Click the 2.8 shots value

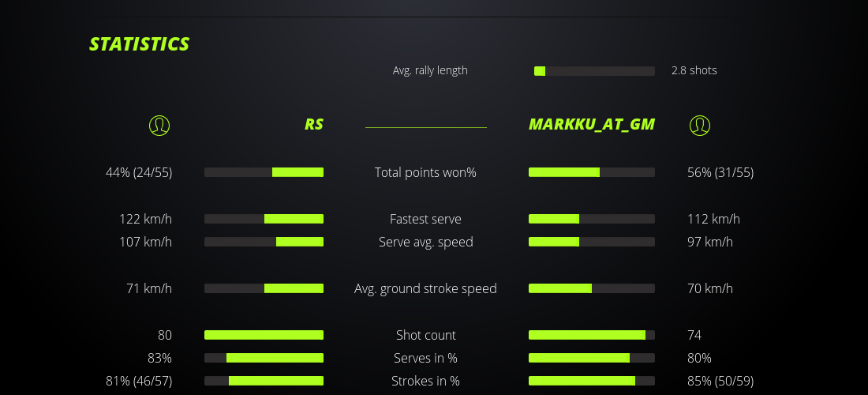coord(694,70)
